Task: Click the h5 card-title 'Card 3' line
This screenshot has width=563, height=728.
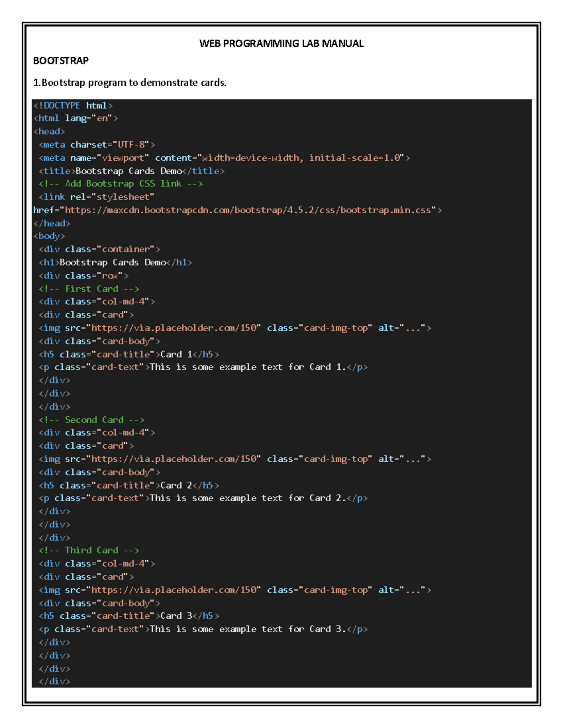Action: [129, 616]
